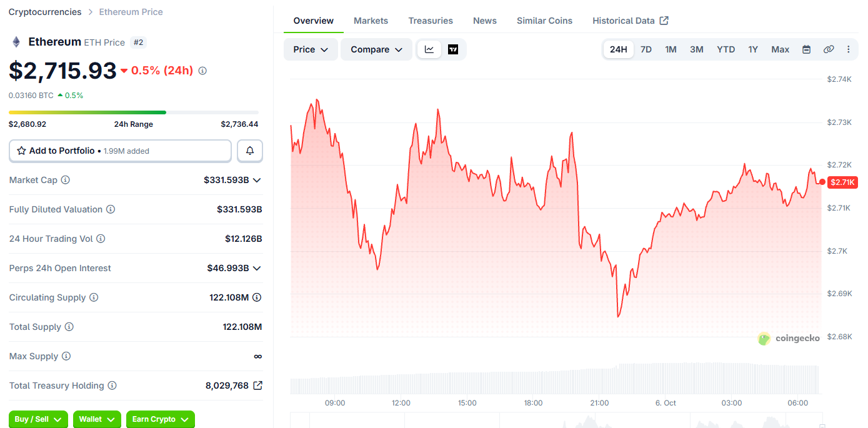Image resolution: width=868 pixels, height=428 pixels.
Task: Show Market Cap info tooltip icon
Action: [66, 180]
